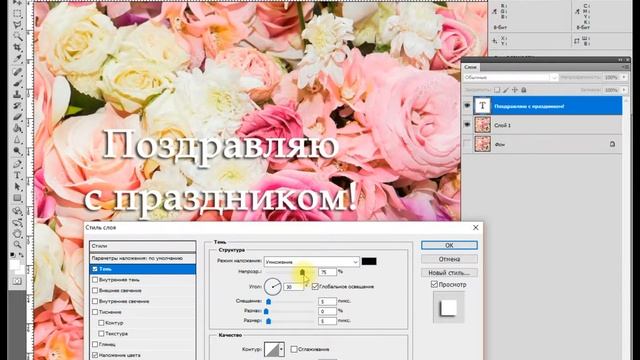Select the Paint Bucket tool
This screenshot has width=640, height=360.
tap(17, 129)
